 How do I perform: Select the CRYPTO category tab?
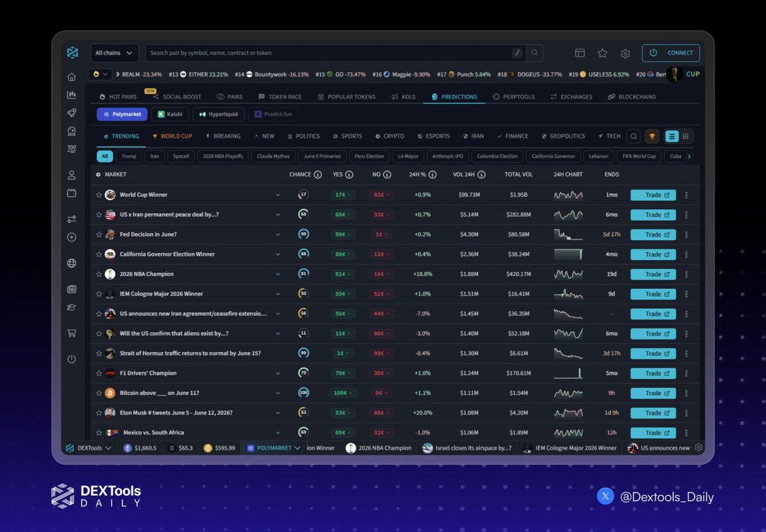(389, 136)
